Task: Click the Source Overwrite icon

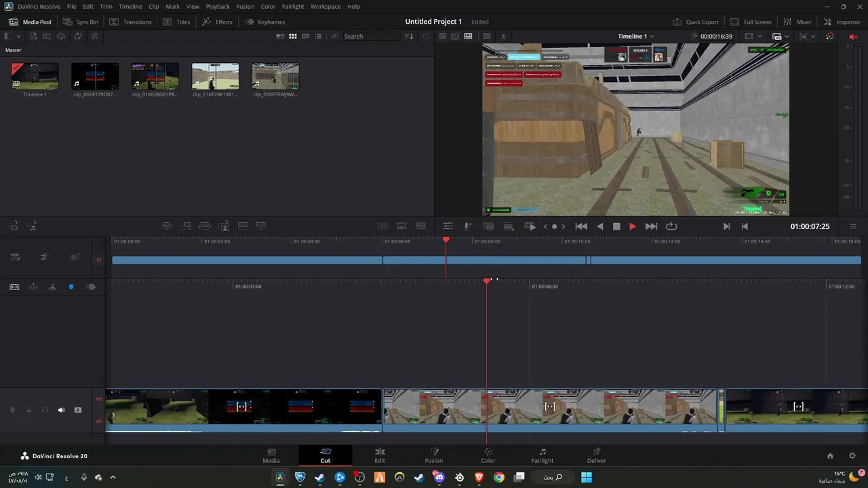Action: point(261,226)
